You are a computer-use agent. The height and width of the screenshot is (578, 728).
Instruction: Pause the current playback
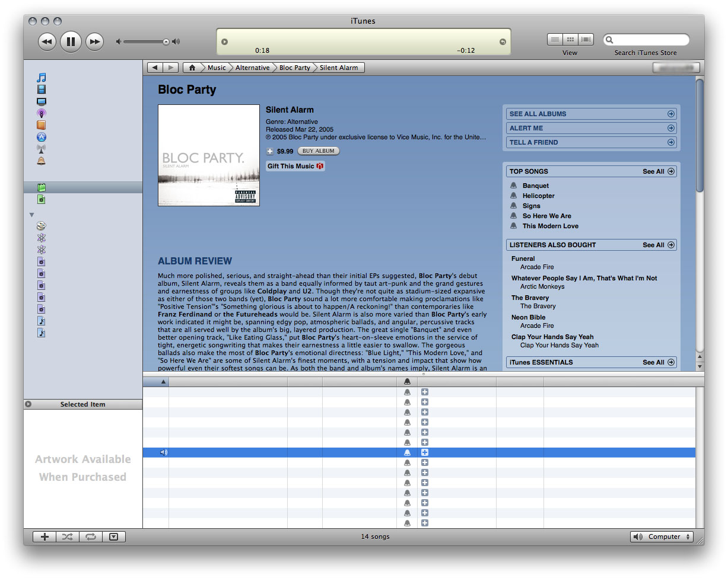point(71,41)
